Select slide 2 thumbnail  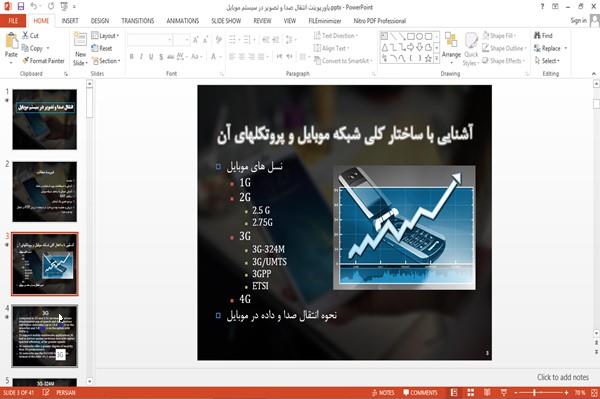click(44, 192)
